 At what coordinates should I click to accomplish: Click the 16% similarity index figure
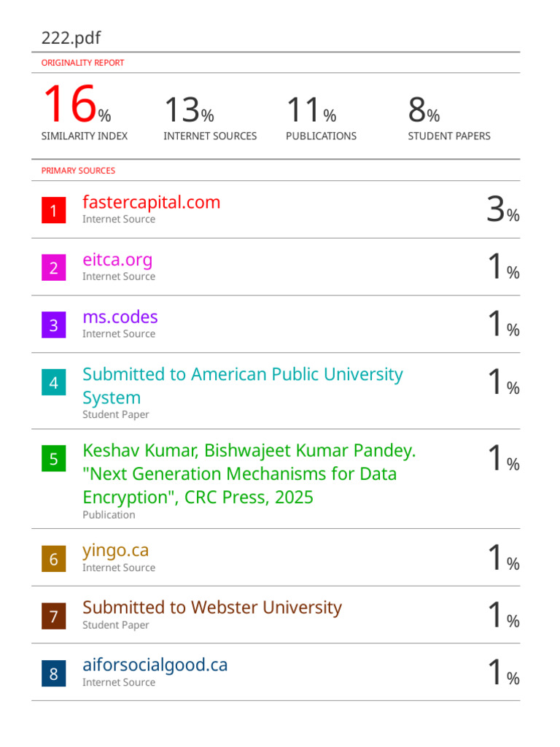[x=76, y=106]
